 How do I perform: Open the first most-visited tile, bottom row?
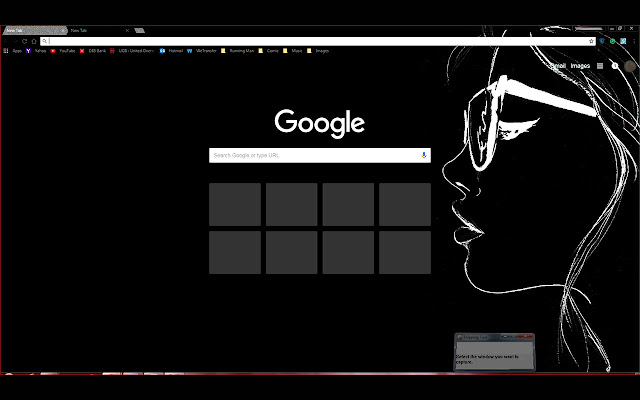pos(235,252)
